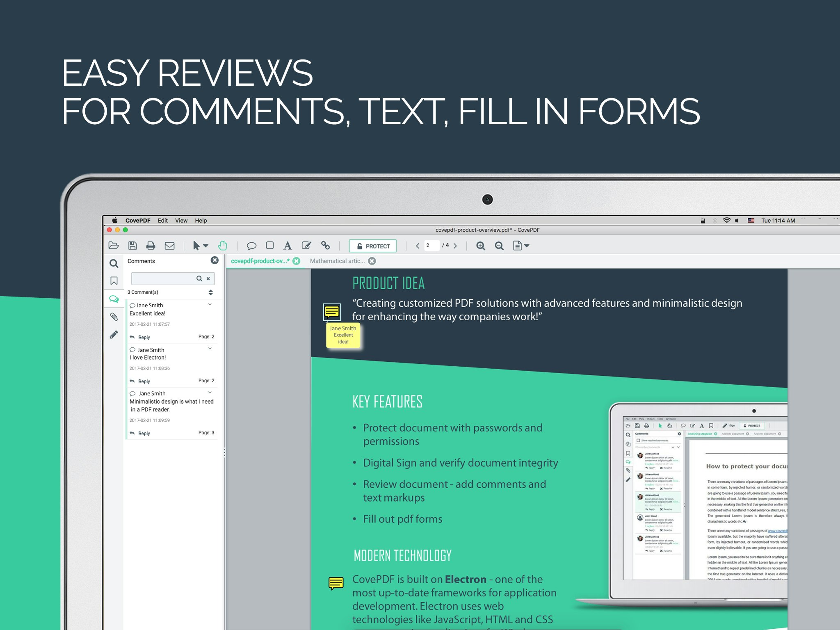
Task: Send document via the email icon
Action: (170, 245)
